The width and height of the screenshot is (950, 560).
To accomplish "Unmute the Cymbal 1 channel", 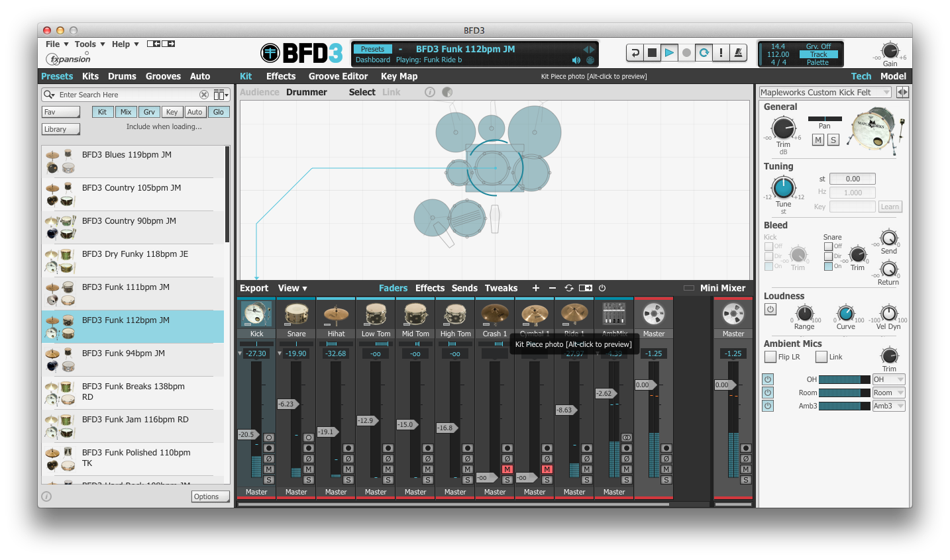I will pyautogui.click(x=547, y=469).
